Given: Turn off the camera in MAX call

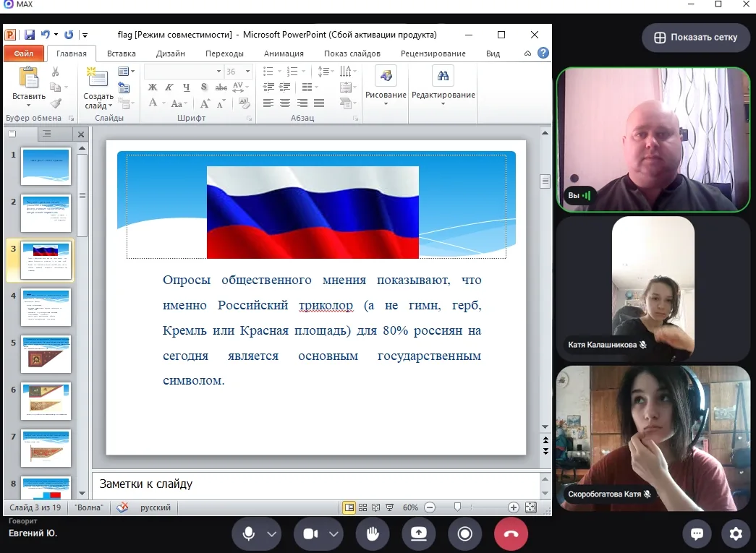Looking at the screenshot, I should pyautogui.click(x=310, y=533).
